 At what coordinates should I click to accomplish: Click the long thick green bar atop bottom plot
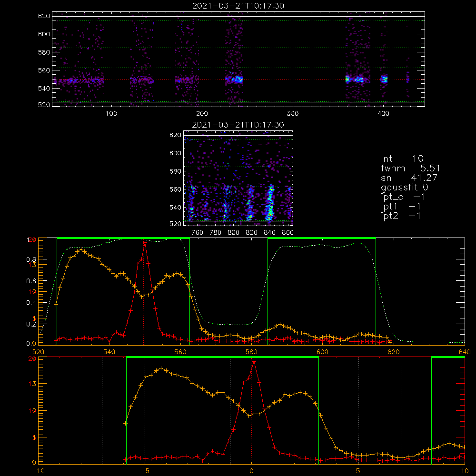pos(222,357)
